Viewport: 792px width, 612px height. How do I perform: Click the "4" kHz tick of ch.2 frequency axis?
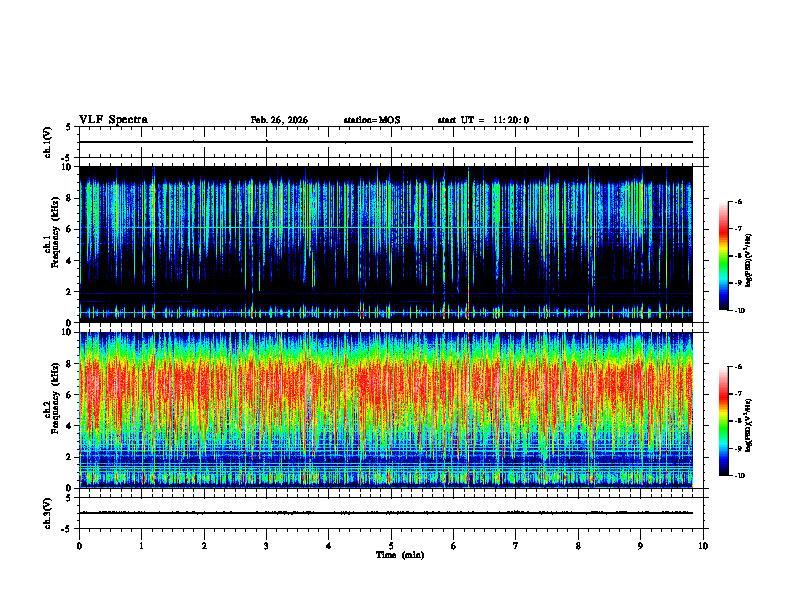tap(70, 426)
